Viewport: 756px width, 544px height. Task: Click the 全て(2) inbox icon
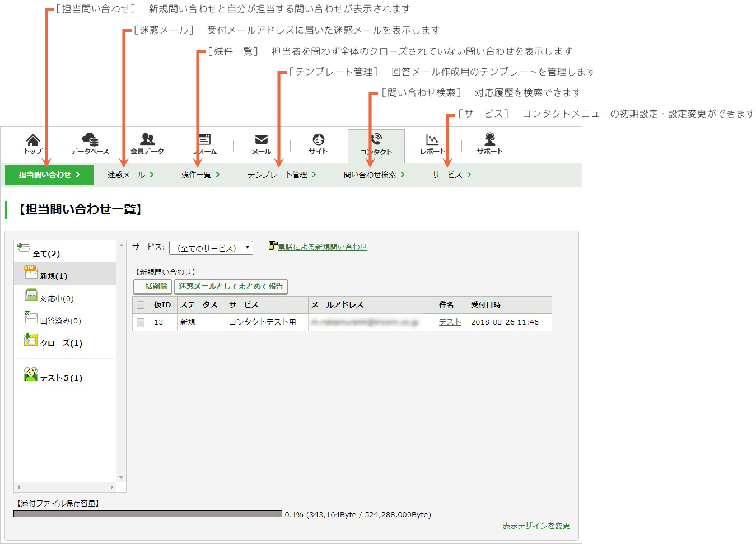[24, 249]
